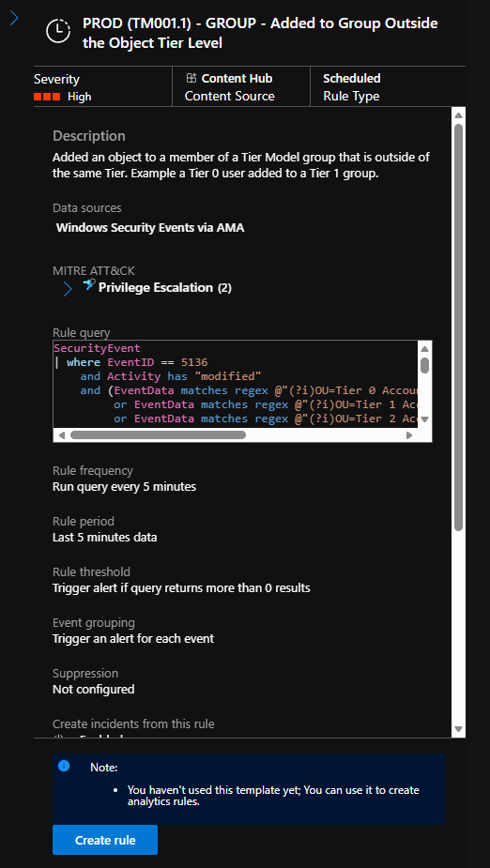
Task: Click the 'Activity has "modified"' query line
Action: [x=171, y=376]
